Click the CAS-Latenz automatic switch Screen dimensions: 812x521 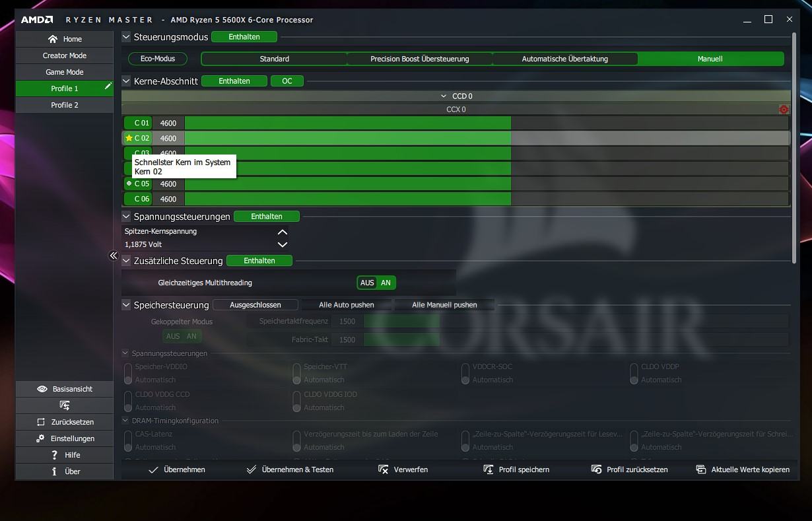point(128,440)
